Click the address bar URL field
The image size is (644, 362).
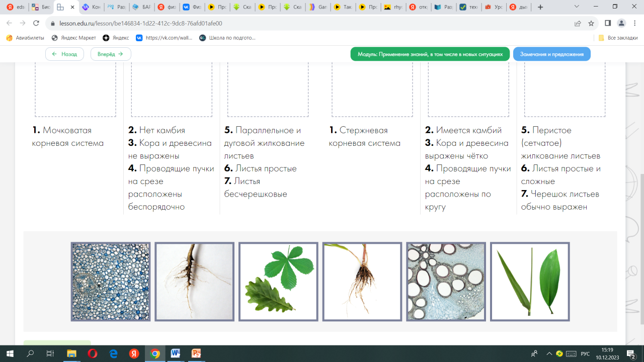click(x=302, y=23)
